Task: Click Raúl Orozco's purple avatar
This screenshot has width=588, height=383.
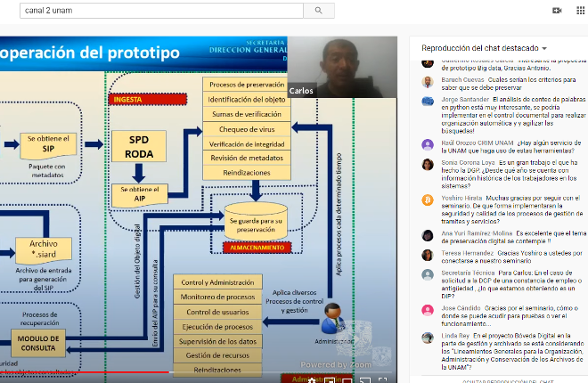Action: [x=428, y=144]
